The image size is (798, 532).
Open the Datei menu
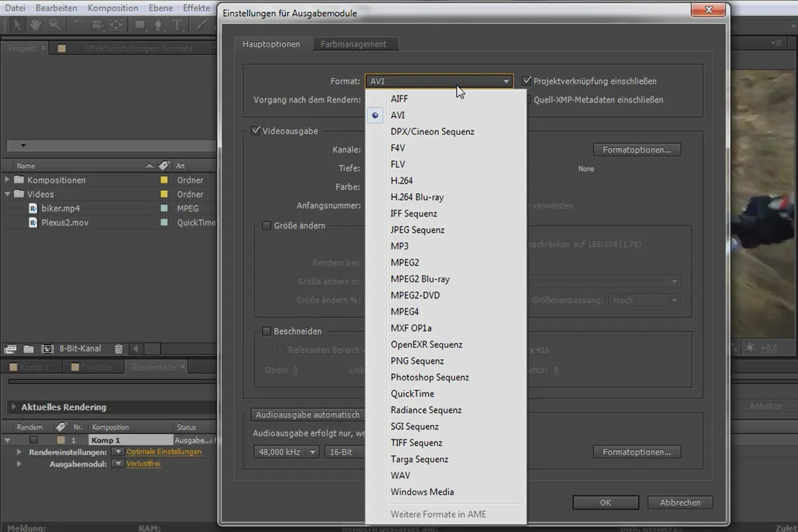pyautogui.click(x=15, y=8)
